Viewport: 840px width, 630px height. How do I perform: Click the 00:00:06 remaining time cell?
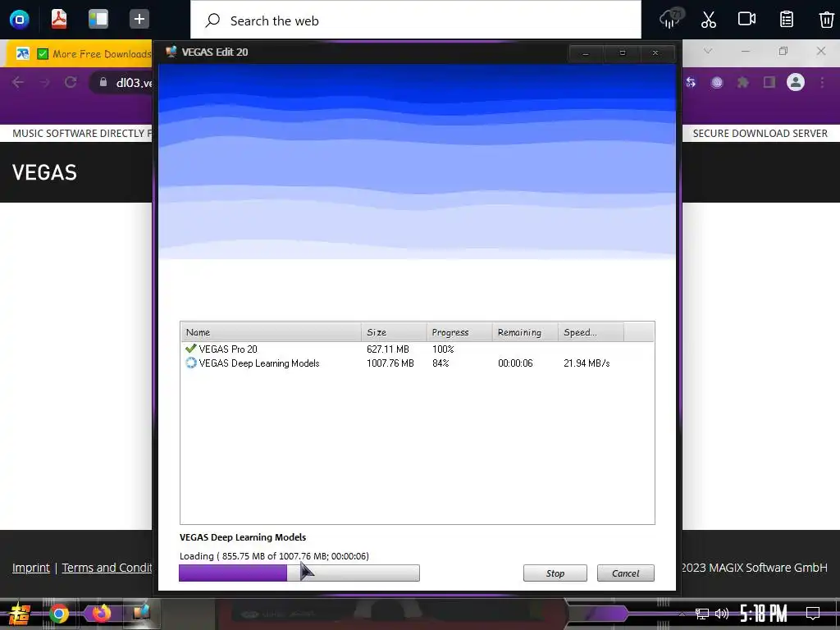tap(515, 363)
